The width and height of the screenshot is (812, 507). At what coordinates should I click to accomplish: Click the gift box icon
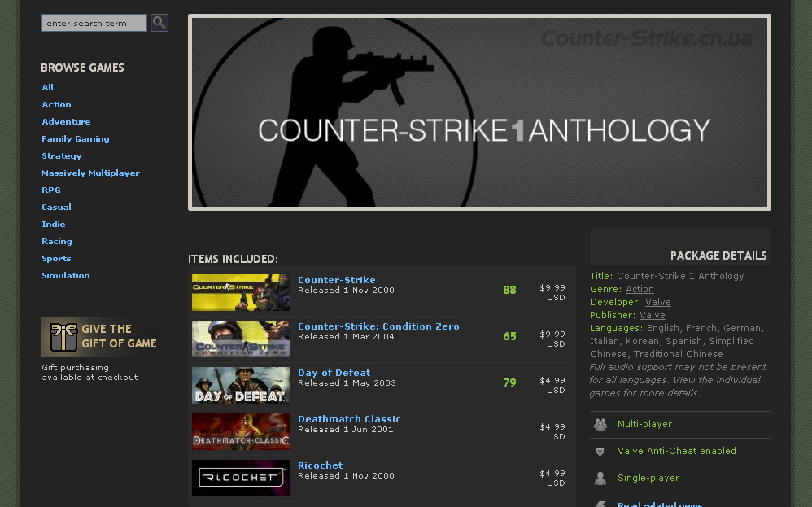[x=63, y=337]
